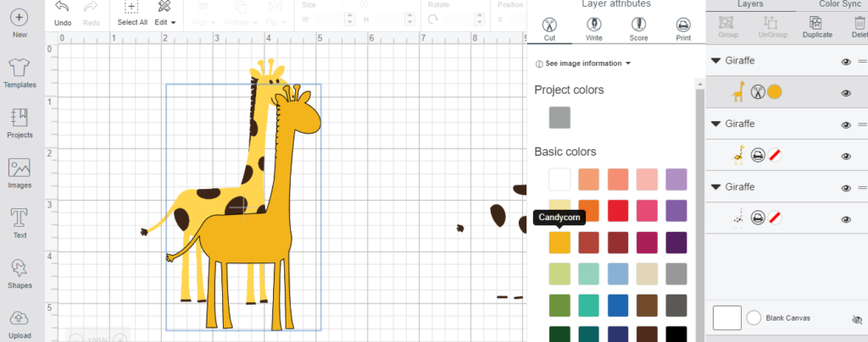
Task: Collapse the second Giraffe group
Action: (716, 124)
